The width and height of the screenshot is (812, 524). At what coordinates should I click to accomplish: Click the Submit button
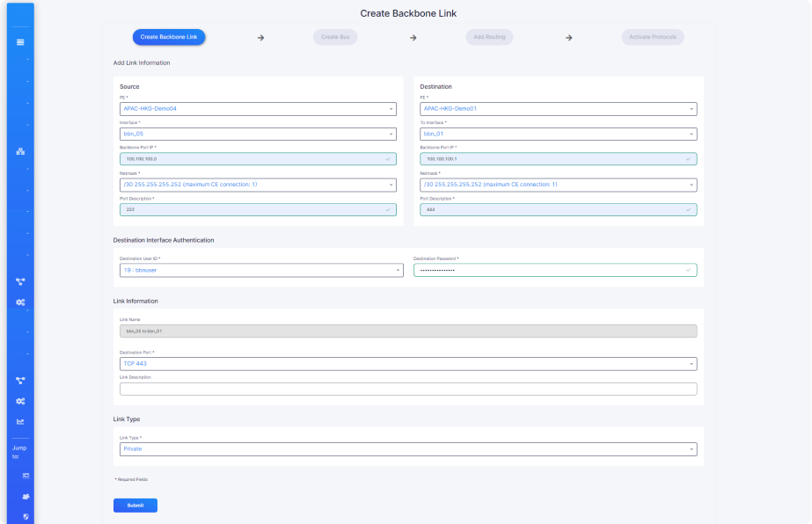[x=135, y=506]
